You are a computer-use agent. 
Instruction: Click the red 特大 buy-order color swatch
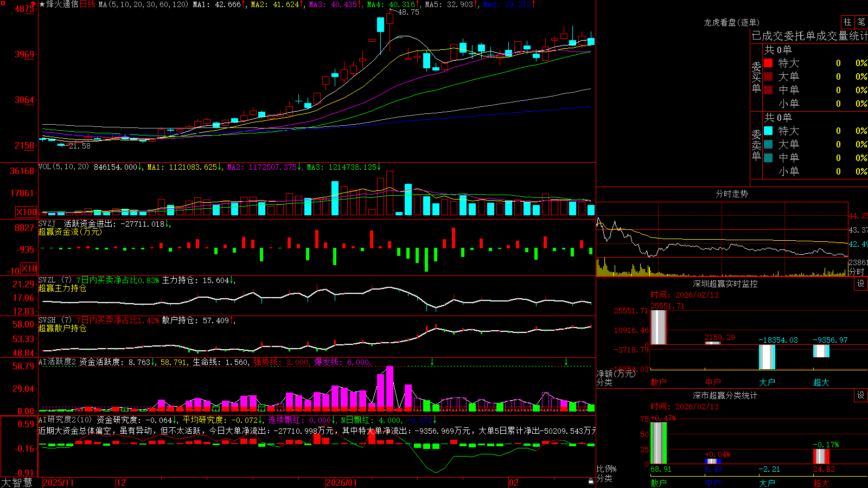pos(768,63)
